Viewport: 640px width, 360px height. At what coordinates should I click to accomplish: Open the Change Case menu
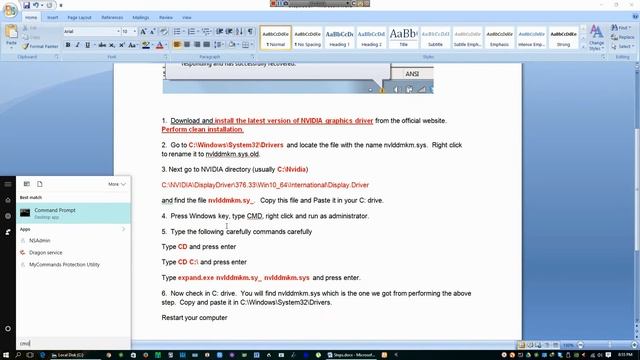point(132,45)
